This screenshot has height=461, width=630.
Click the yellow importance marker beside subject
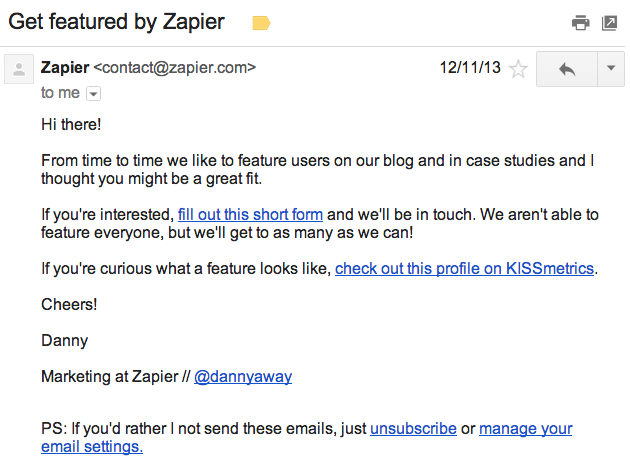[261, 22]
